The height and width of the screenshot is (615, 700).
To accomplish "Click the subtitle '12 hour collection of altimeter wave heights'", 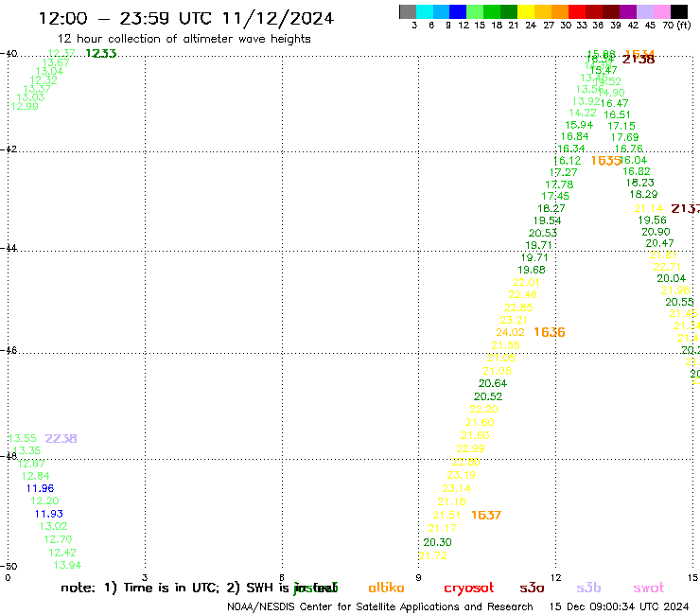I will [184, 39].
